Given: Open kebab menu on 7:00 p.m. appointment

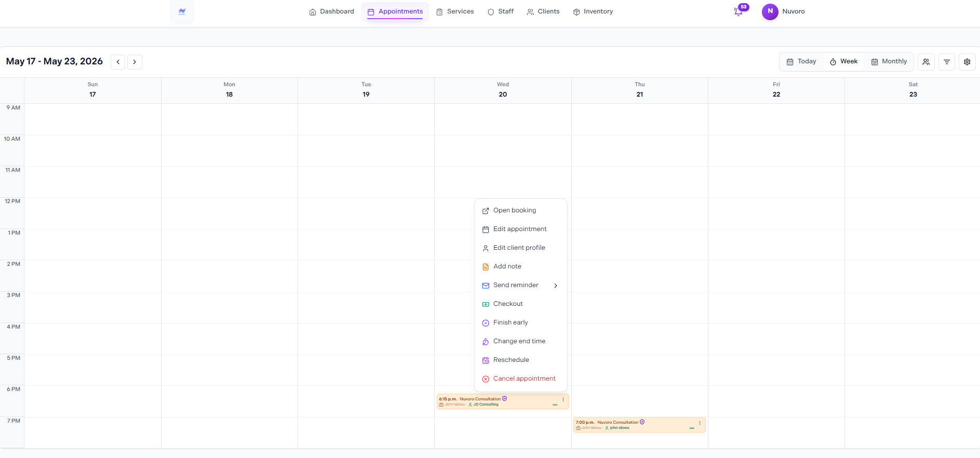Looking at the screenshot, I should [700, 423].
